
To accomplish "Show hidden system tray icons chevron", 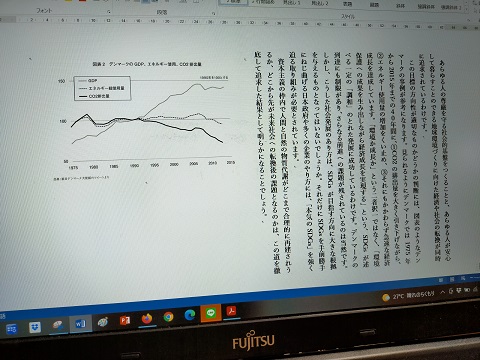I will pos(443,292).
